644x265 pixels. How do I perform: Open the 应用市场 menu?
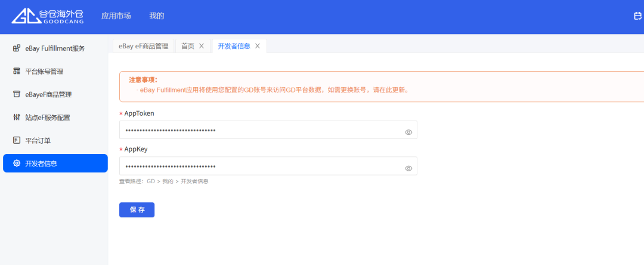(116, 16)
